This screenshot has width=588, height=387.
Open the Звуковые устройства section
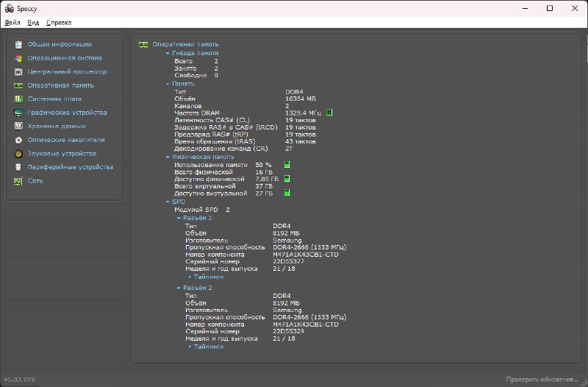(62, 154)
